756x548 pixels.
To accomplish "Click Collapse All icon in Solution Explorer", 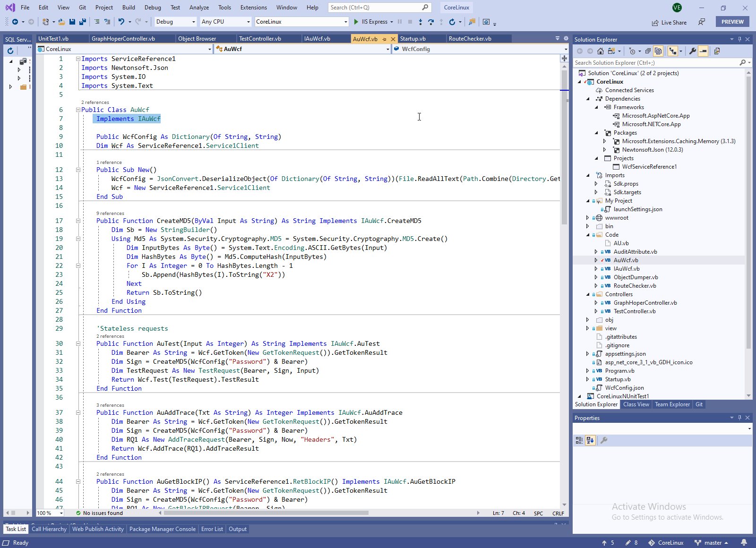I will pyautogui.click(x=648, y=51).
